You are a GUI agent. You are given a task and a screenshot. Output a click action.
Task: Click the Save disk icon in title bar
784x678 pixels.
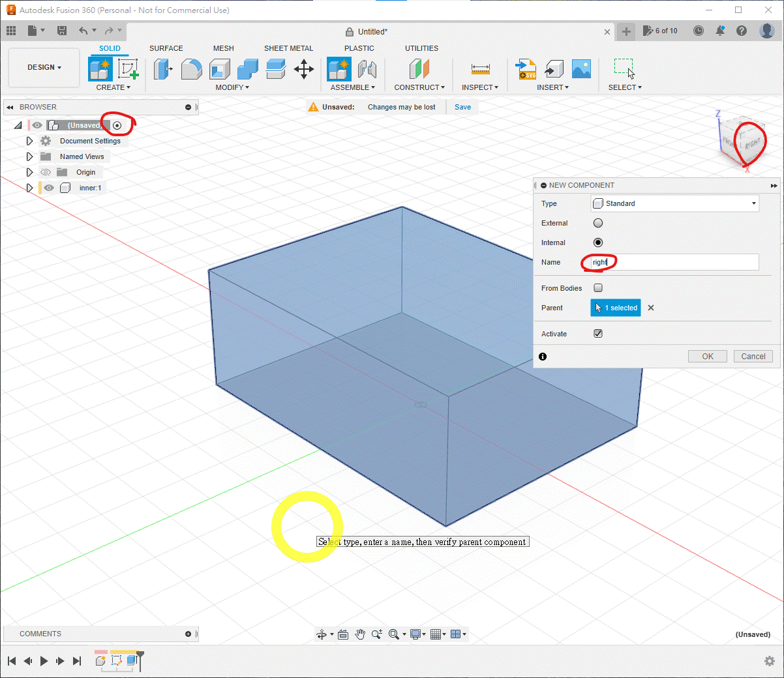pyautogui.click(x=62, y=31)
